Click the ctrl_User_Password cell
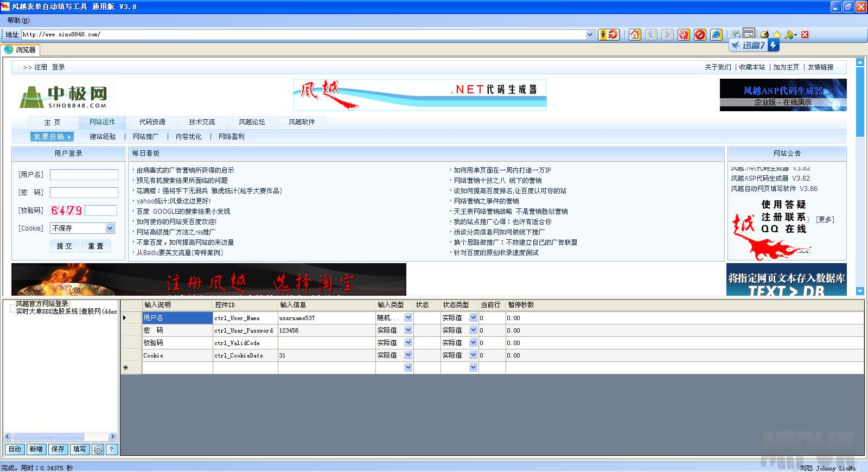 tap(245, 330)
